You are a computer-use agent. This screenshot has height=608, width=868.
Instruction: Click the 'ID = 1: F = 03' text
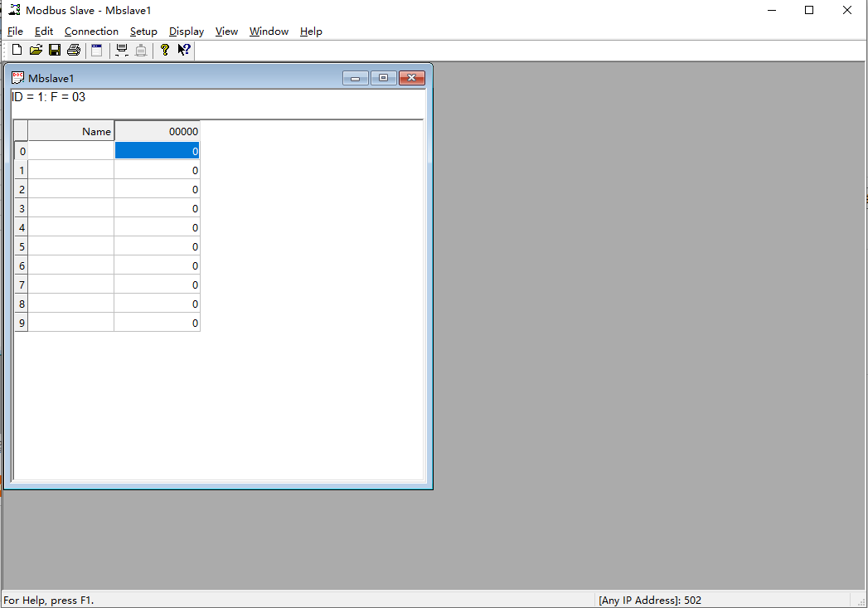coord(49,97)
